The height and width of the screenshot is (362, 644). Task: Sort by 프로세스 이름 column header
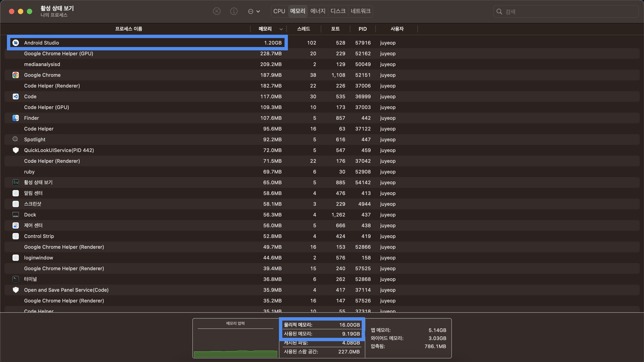[x=128, y=29]
